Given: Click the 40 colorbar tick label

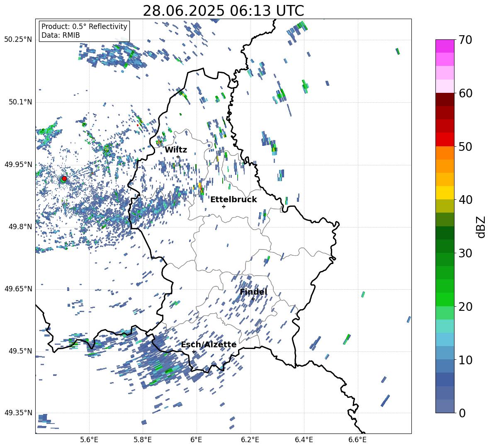Looking at the screenshot, I should 465,200.
